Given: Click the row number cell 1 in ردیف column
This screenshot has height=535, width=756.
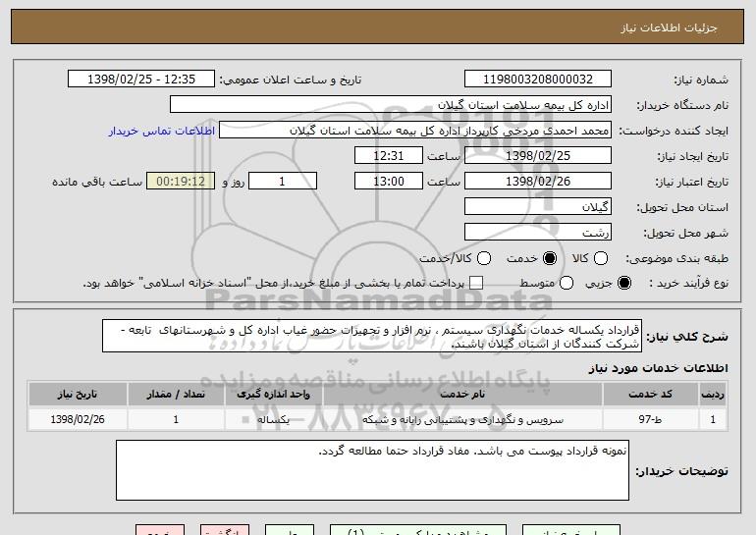Looking at the screenshot, I should (713, 419).
